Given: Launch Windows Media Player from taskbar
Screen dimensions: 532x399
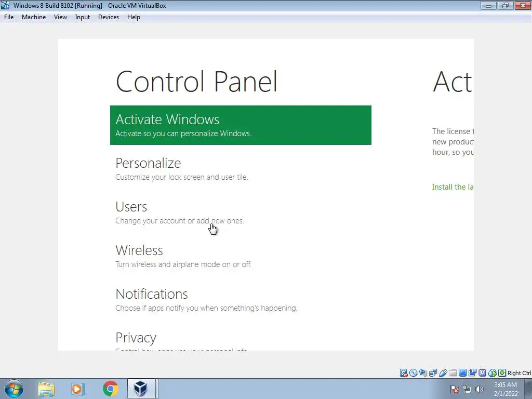Looking at the screenshot, I should click(x=78, y=389).
